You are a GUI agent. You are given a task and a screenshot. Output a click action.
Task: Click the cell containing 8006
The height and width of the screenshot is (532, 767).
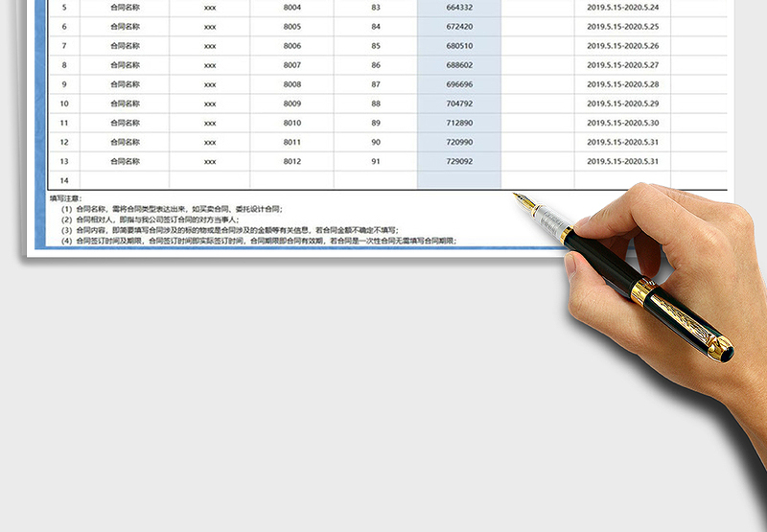pos(292,45)
